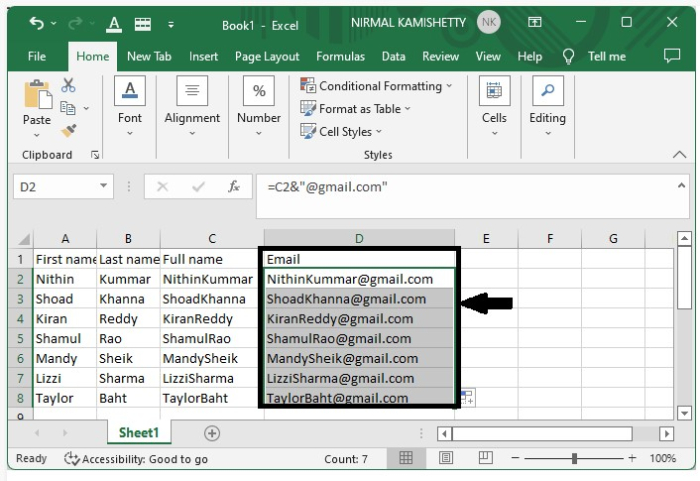
Task: Click the vertical scrollbar up arrow
Action: [x=684, y=239]
